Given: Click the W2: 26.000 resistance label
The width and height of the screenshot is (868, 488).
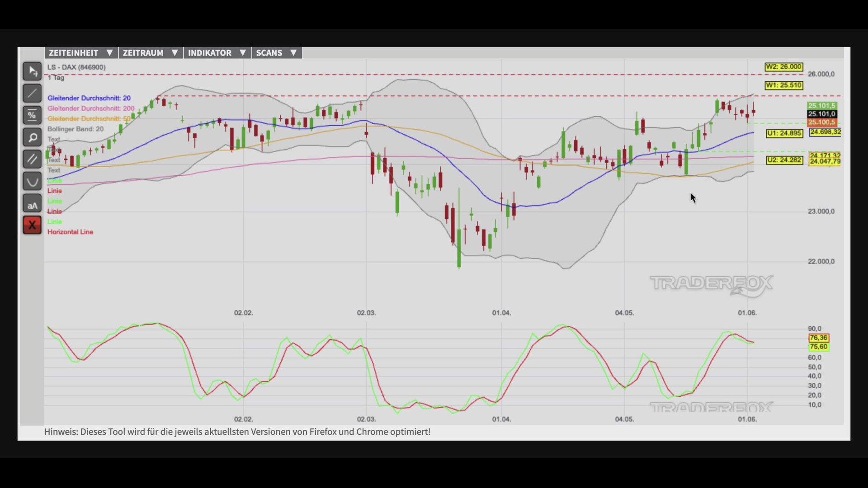Looking at the screenshot, I should [x=784, y=67].
